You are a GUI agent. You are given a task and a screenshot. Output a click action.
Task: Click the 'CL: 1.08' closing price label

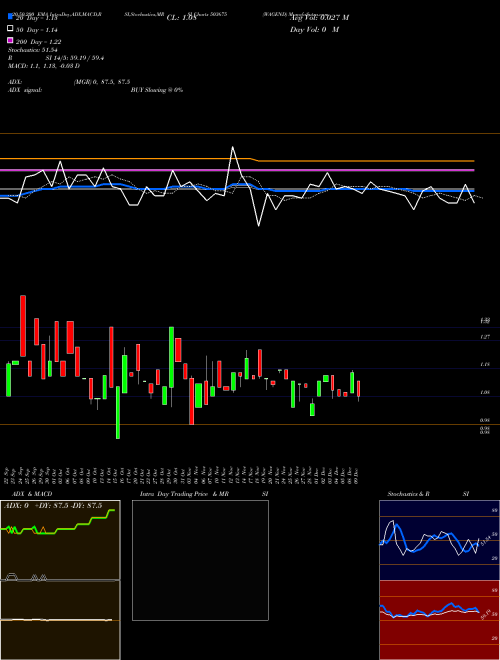coord(181,18)
